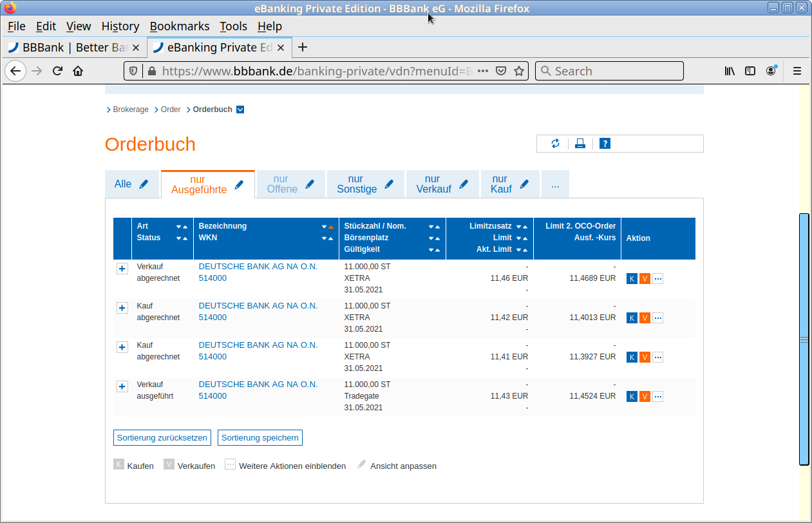Open page actions ellipsis in address bar
Viewport: 812px width, 523px height.
(483, 71)
